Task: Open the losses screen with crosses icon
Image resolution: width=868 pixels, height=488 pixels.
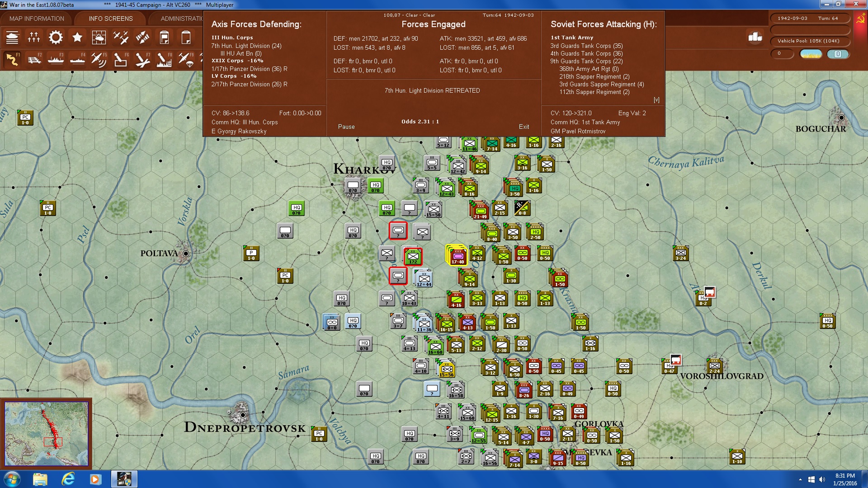Action: click(x=34, y=38)
